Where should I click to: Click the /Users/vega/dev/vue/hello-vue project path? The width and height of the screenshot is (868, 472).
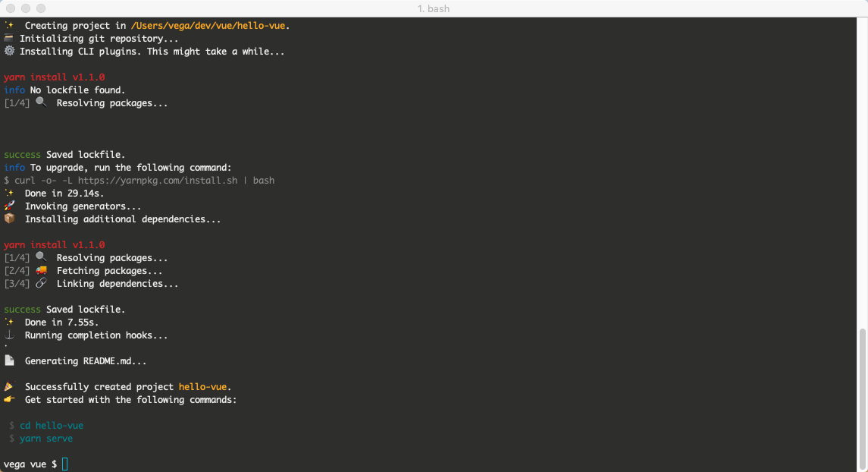click(x=209, y=26)
